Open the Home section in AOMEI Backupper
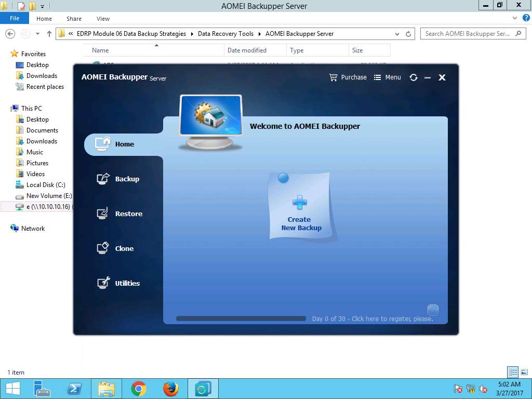532x399 pixels. tap(123, 144)
